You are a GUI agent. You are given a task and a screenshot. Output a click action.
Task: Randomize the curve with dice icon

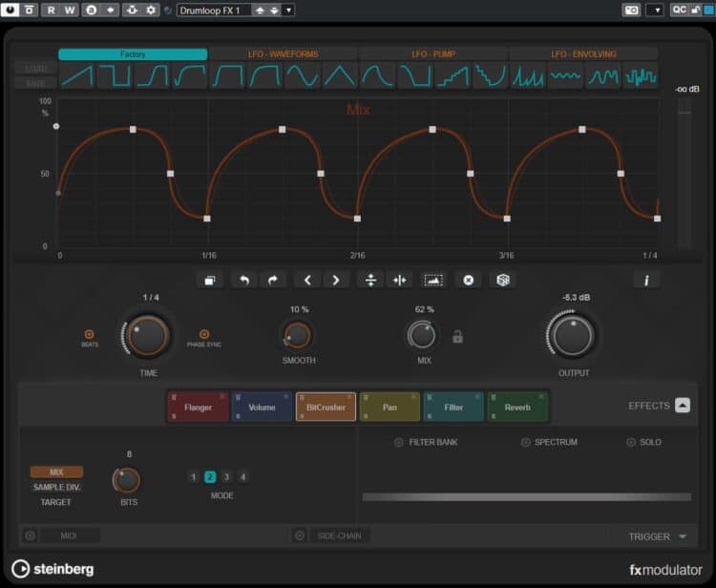point(503,281)
